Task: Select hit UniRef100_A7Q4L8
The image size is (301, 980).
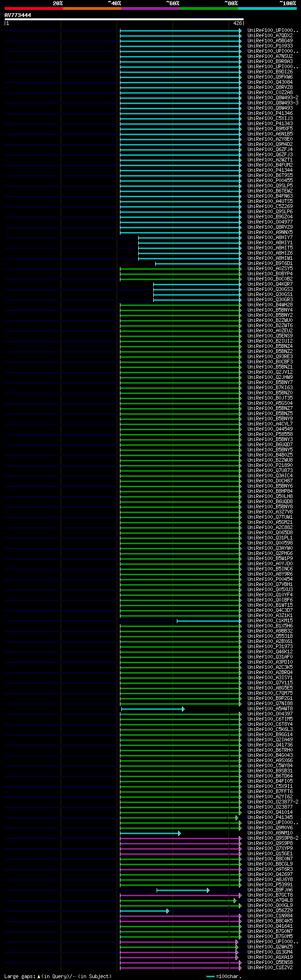Action: (x=270, y=900)
